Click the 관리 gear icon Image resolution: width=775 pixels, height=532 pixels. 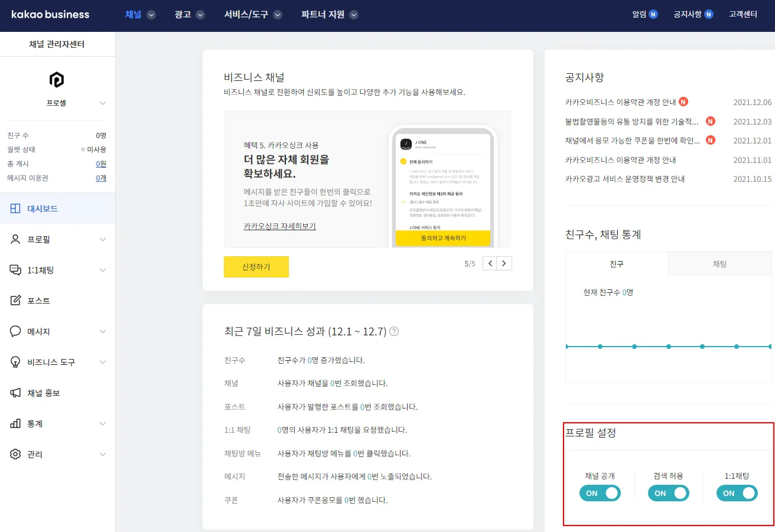tap(16, 454)
